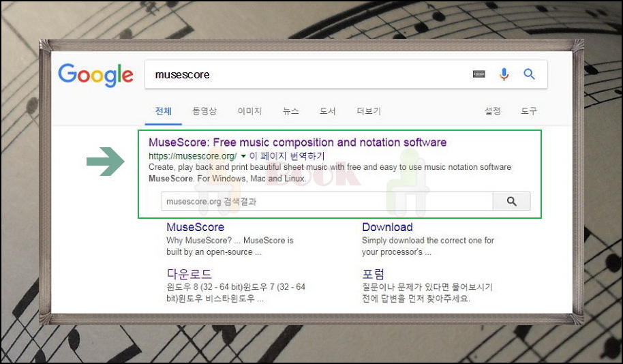This screenshot has height=364, width=623.
Task: Open the 포럼 sitelink
Action: tap(373, 274)
